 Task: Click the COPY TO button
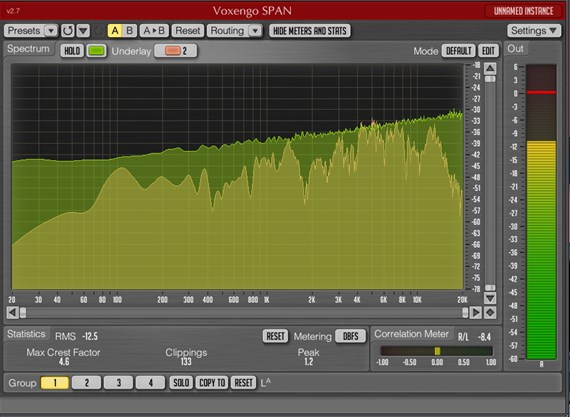pyautogui.click(x=212, y=382)
